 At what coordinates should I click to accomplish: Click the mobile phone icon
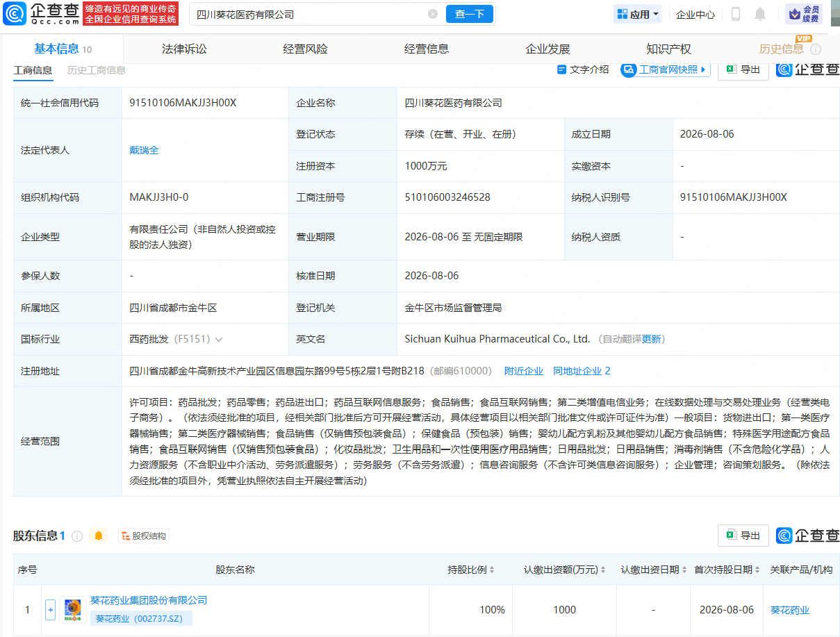(736, 14)
